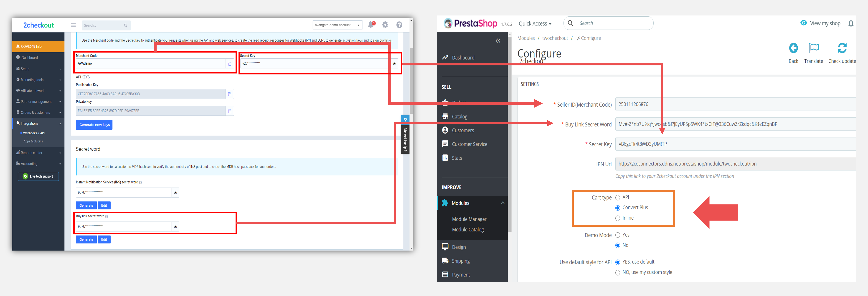Image resolution: width=868 pixels, height=296 pixels.
Task: Open Webhooks & API page
Action: tap(34, 133)
